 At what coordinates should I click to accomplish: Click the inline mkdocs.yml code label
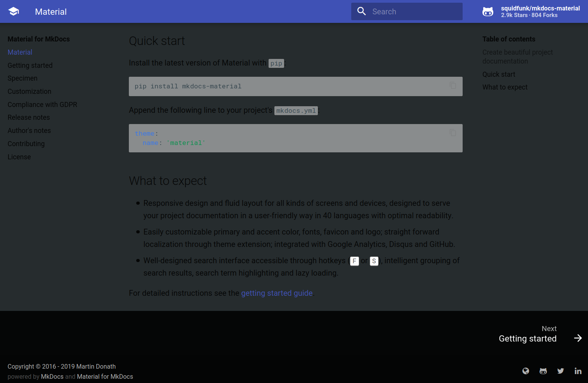coord(296,110)
